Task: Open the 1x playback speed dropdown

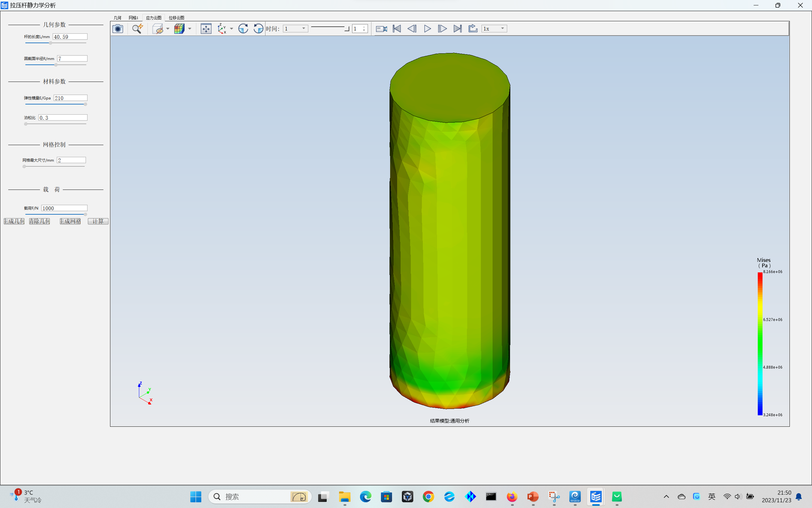Action: point(494,29)
